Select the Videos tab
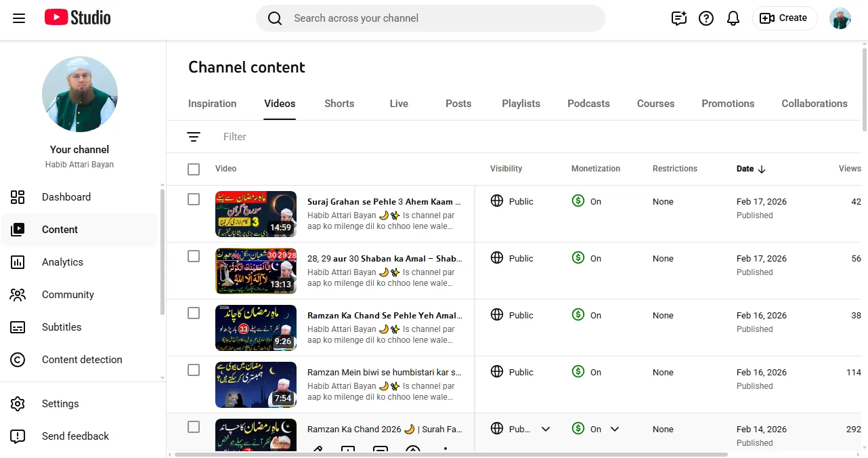 pyautogui.click(x=280, y=104)
